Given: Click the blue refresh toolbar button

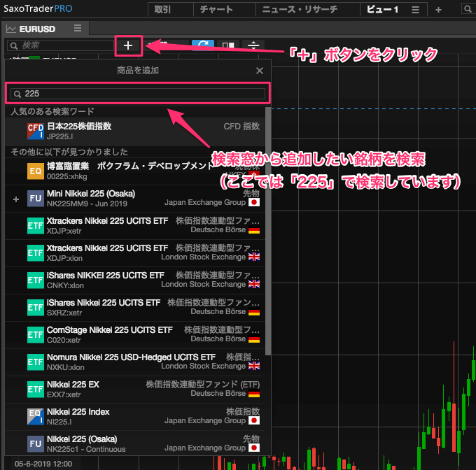Looking at the screenshot, I should pyautogui.click(x=203, y=45).
